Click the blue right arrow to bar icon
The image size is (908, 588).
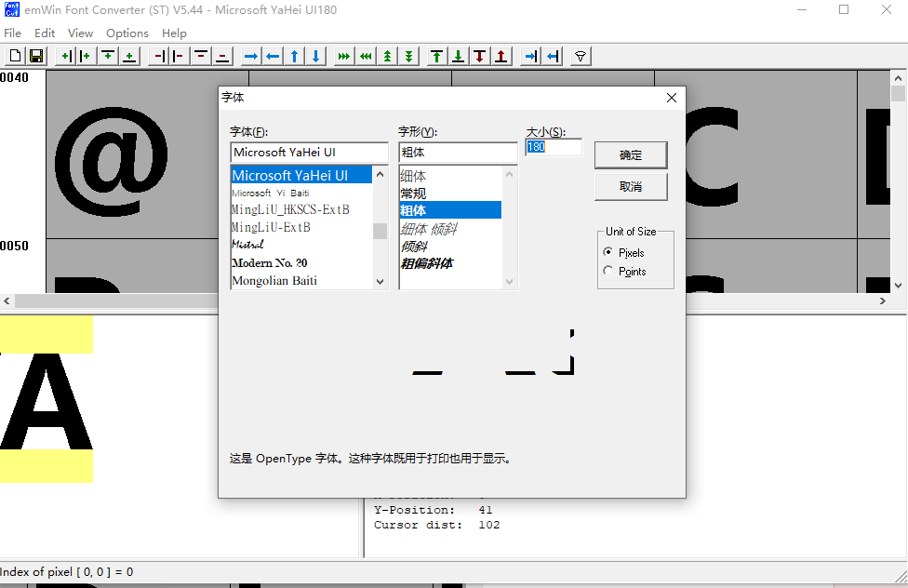point(530,56)
